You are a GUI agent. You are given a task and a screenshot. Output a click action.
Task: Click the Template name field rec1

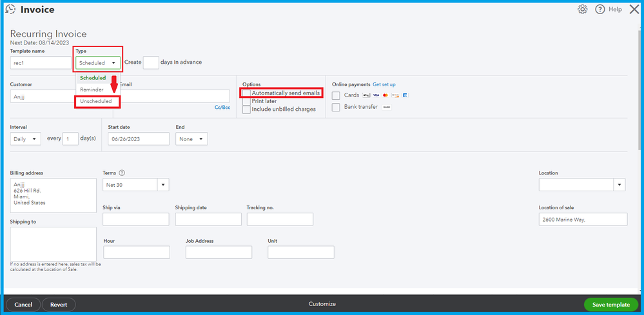pos(41,62)
